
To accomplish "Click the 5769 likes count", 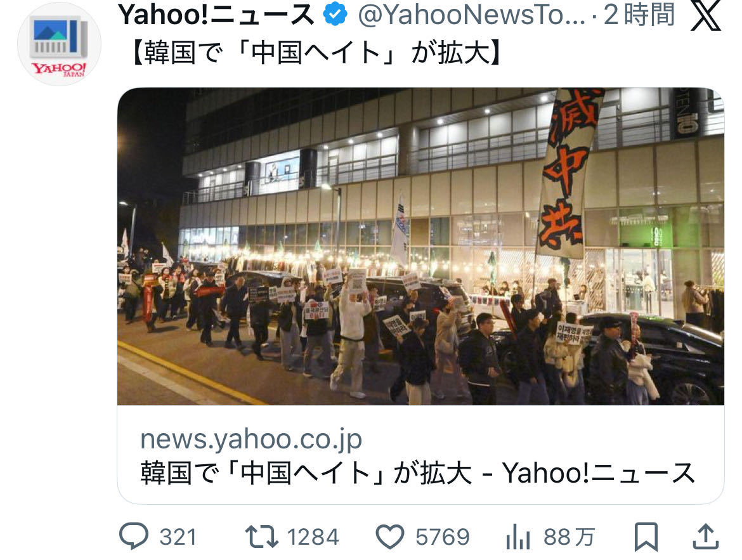I will [x=443, y=537].
